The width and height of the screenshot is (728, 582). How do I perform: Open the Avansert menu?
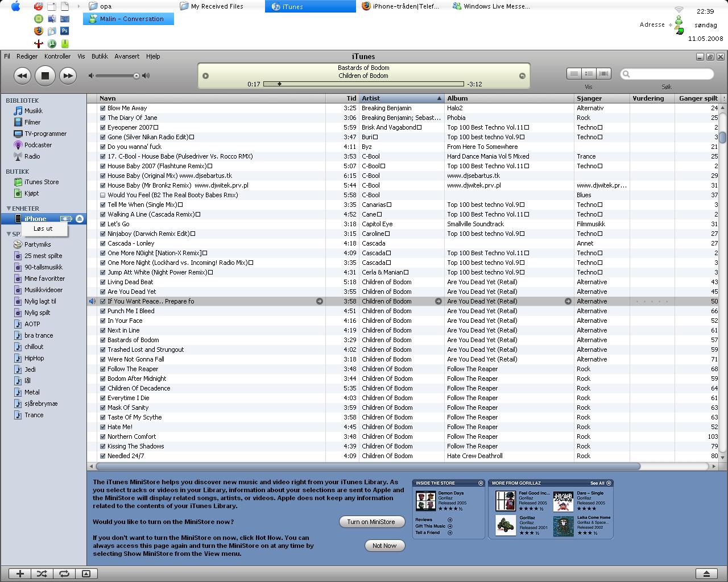127,56
